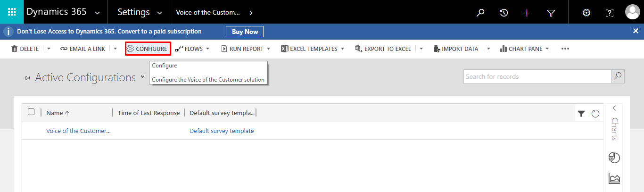644x192 pixels.
Task: Close the subscription notification bar
Action: (636, 31)
